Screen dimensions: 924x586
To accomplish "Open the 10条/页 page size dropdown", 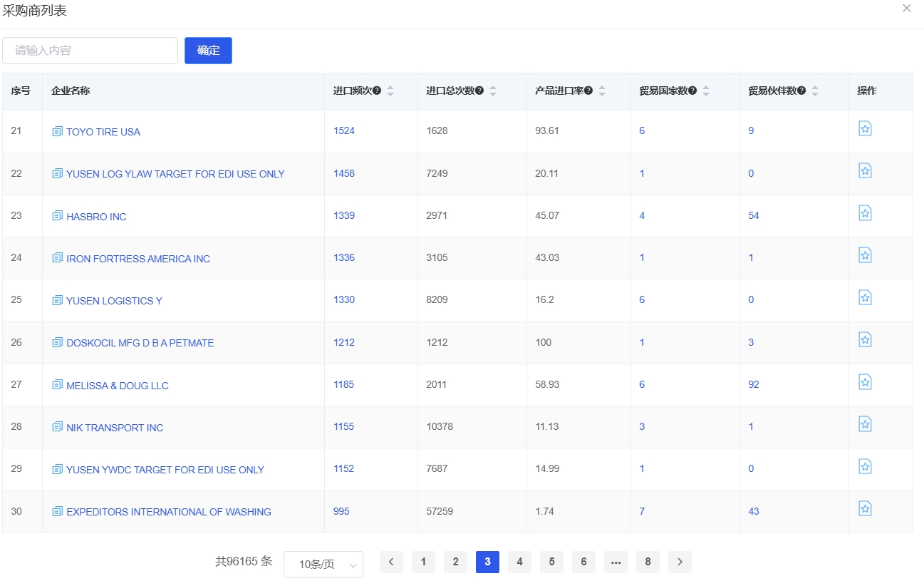I will click(323, 564).
